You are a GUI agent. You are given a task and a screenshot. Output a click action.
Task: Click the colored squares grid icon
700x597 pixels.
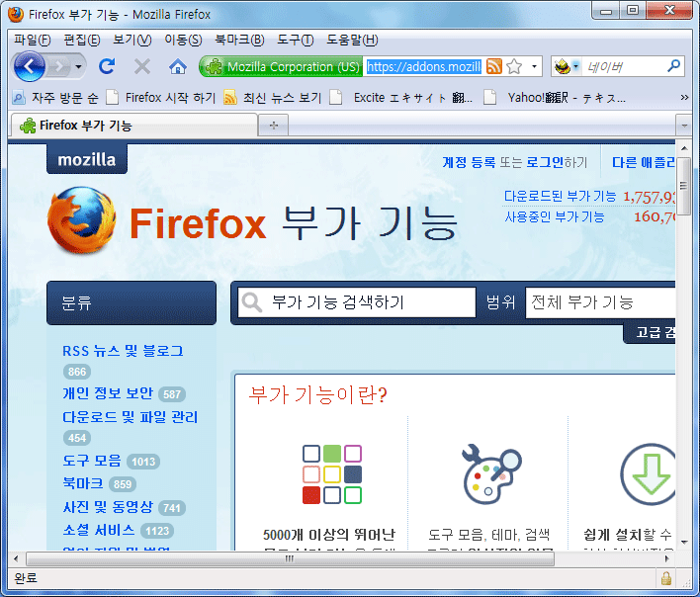[332, 474]
